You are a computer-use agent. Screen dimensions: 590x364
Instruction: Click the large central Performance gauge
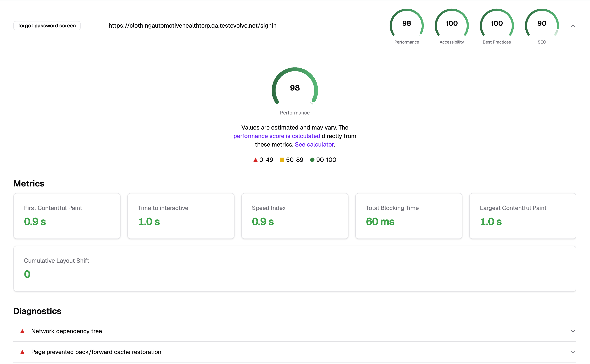(294, 88)
